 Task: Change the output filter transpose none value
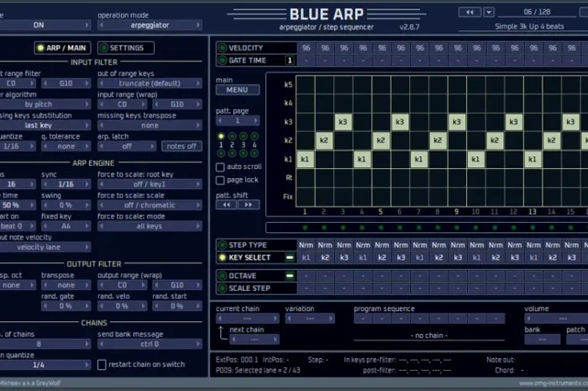(x=66, y=285)
